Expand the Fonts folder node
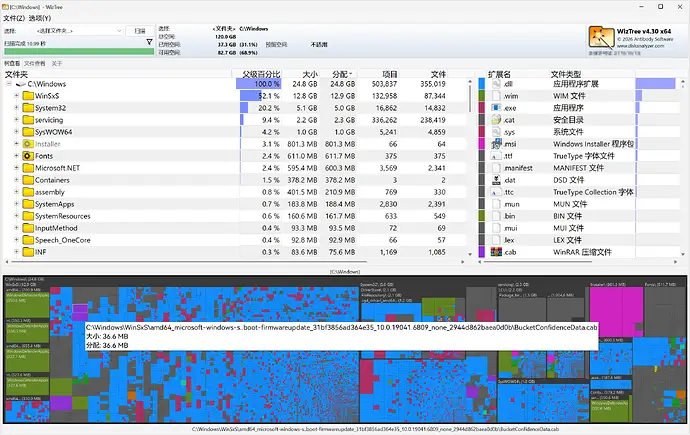The height and width of the screenshot is (435, 690). coord(16,156)
